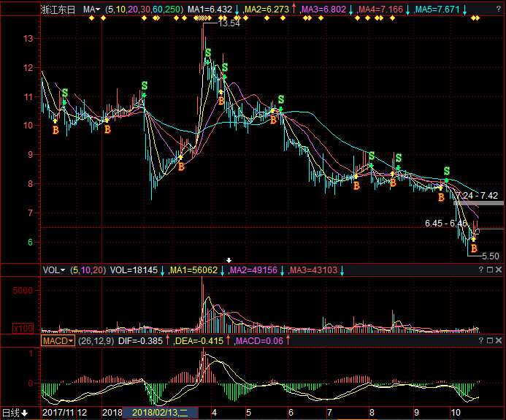Click the 2017/11 date label
The image size is (506, 420).
point(58,413)
